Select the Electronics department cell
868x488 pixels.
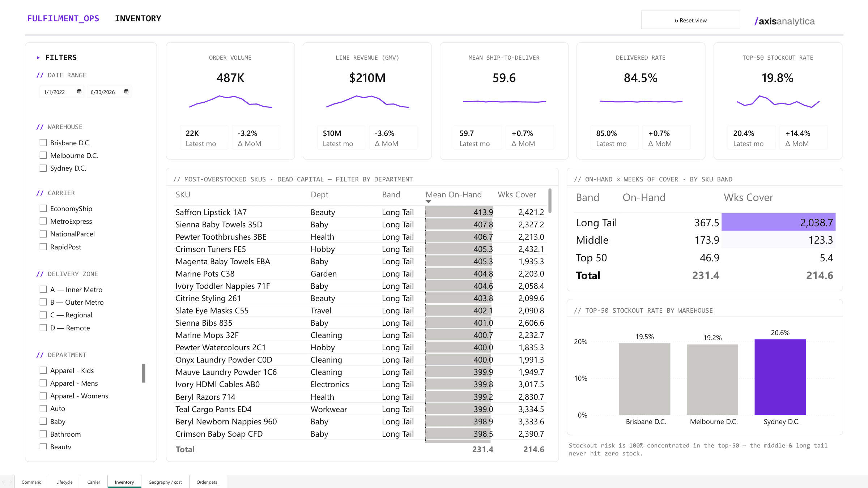(x=329, y=384)
